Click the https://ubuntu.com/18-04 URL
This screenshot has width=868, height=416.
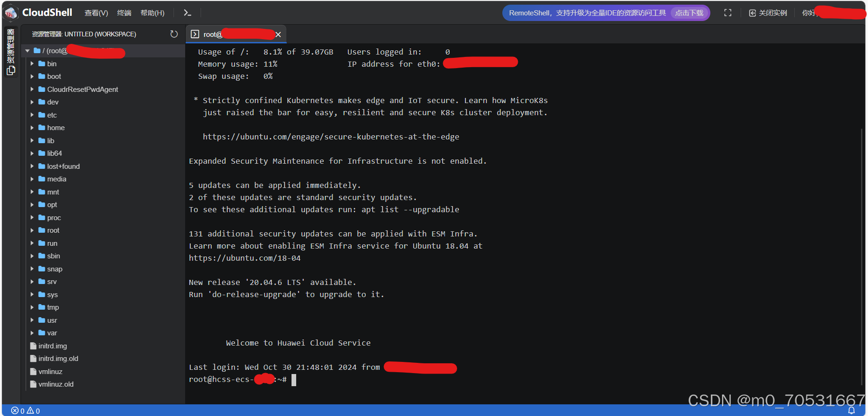245,258
